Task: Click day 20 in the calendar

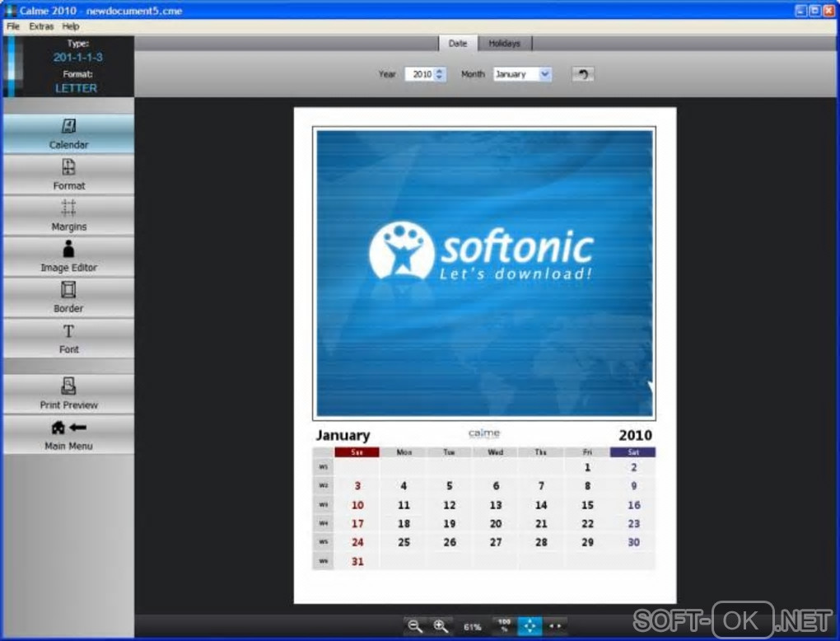Action: tap(496, 524)
